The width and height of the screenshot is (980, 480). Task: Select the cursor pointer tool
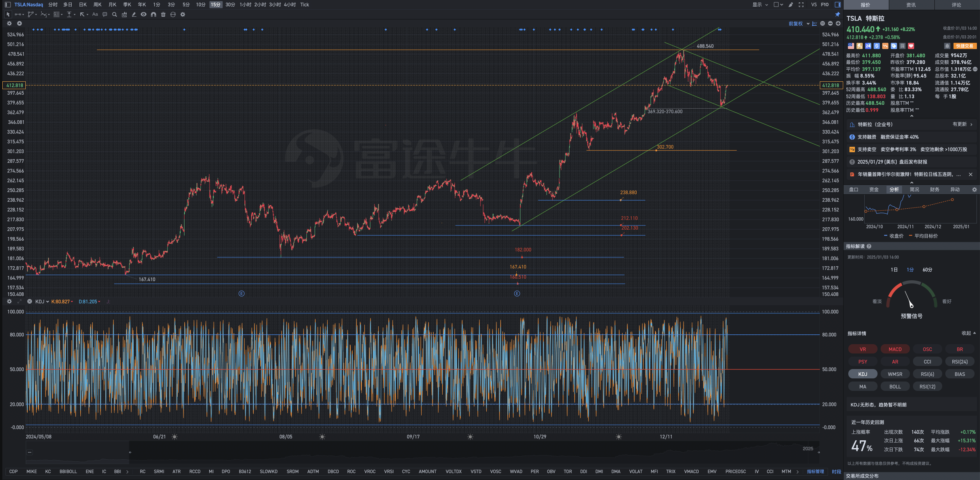[x=8, y=14]
